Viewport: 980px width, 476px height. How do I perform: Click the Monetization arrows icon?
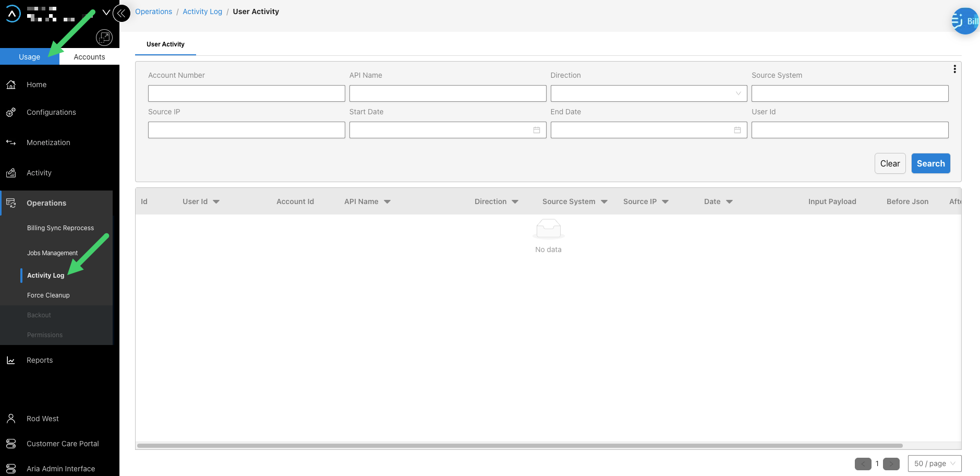click(11, 142)
